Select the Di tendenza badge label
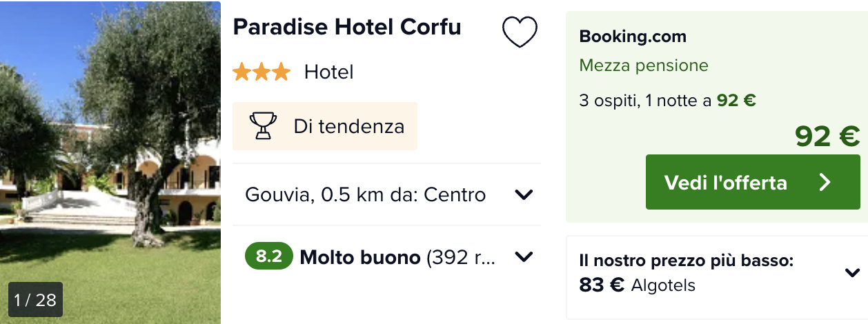868x324 pixels. 348,126
